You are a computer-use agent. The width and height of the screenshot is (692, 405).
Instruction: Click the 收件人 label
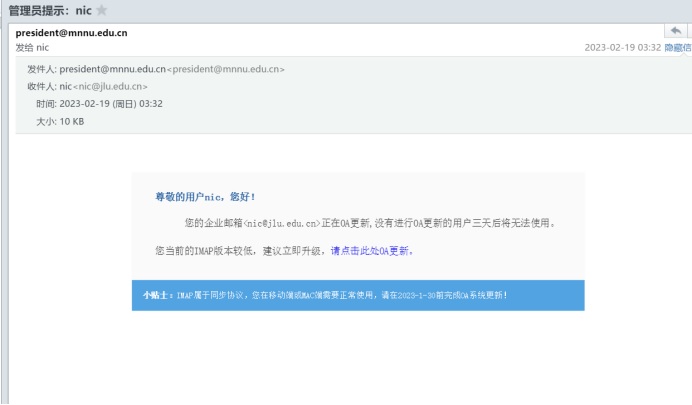(x=41, y=87)
